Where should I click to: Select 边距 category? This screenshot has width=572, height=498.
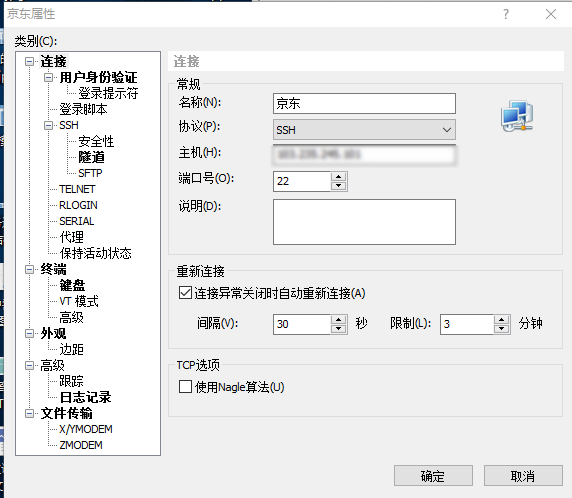(x=72, y=350)
